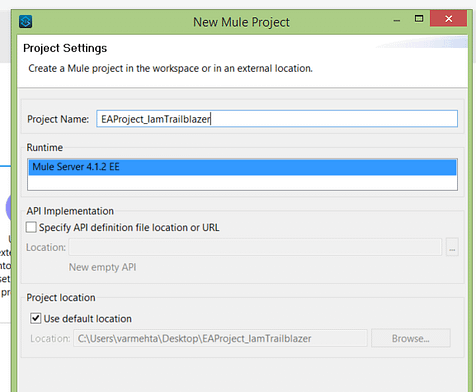Screen dimensions: 476x392
Task: Minimize the New Mule Project dialog
Action: (397, 20)
